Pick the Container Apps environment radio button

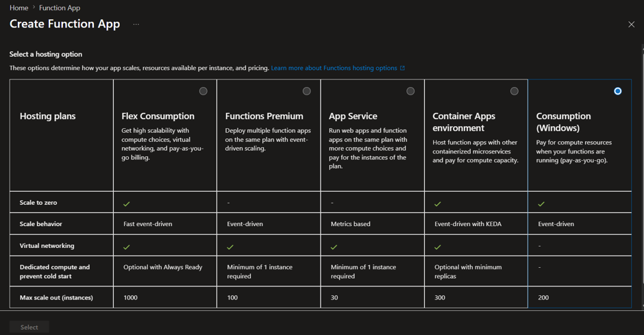(515, 91)
